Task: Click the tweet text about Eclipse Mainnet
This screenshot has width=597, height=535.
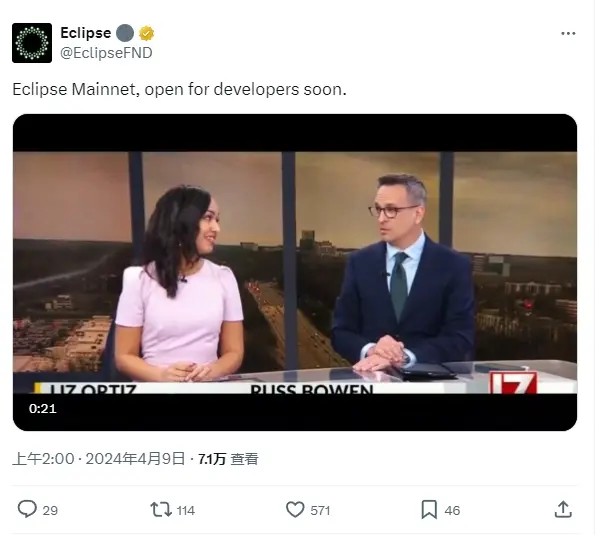Action: [179, 90]
